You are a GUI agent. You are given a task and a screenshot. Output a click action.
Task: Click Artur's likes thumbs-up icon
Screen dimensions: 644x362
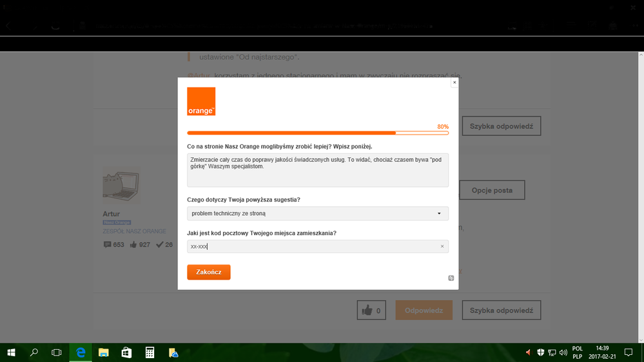point(133,245)
